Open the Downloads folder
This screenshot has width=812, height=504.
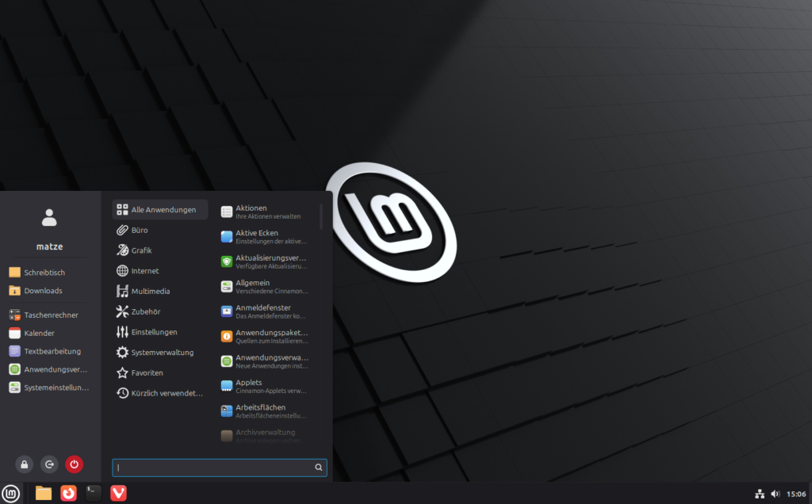43,291
